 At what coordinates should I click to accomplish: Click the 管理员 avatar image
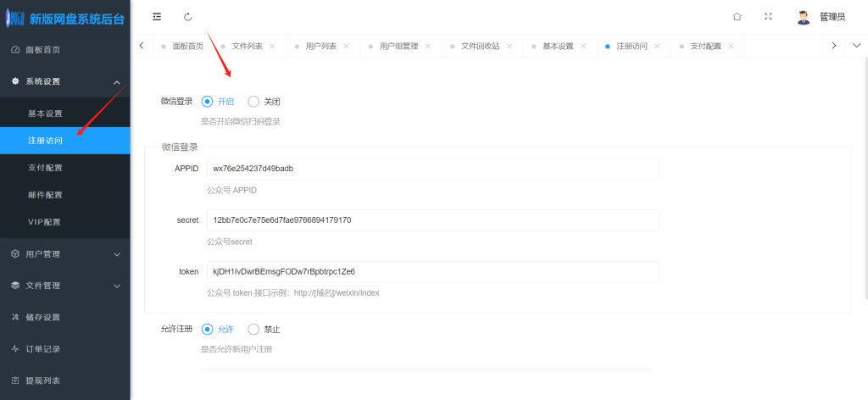(x=804, y=17)
